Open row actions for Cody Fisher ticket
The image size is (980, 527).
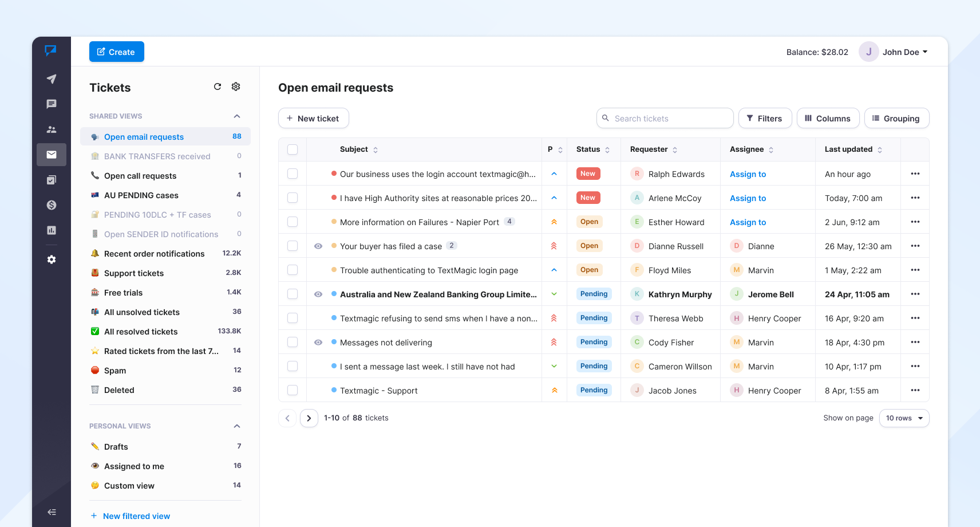pos(915,342)
